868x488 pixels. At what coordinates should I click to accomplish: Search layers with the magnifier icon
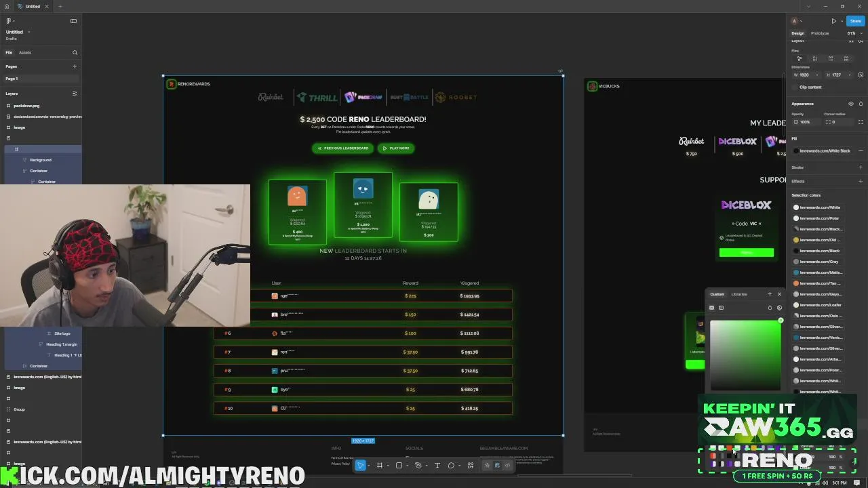click(x=75, y=52)
